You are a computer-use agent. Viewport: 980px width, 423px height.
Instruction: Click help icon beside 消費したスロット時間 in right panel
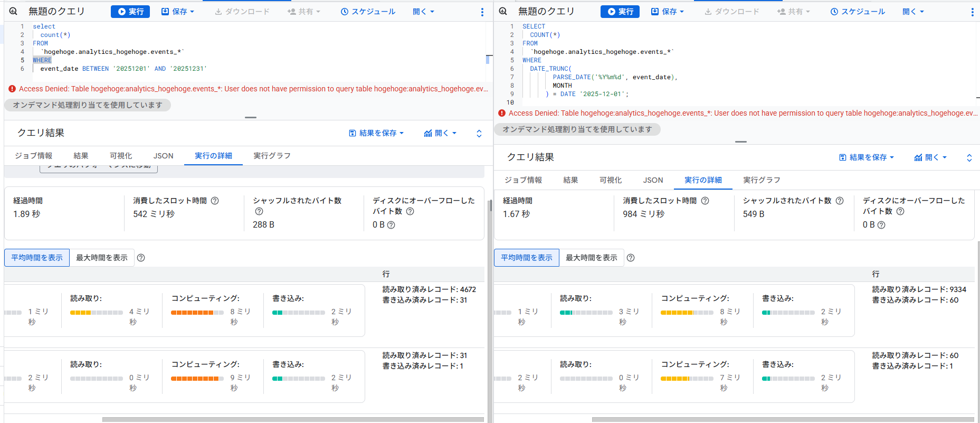tap(705, 201)
